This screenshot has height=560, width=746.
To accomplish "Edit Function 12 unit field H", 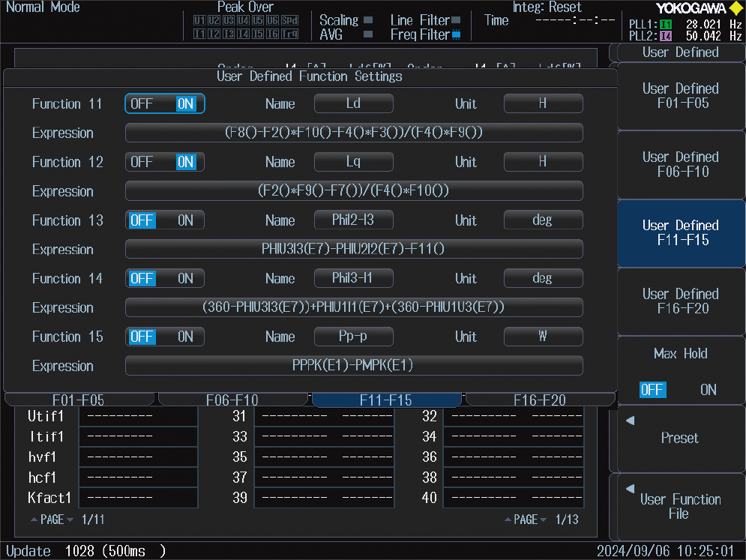I will [543, 162].
